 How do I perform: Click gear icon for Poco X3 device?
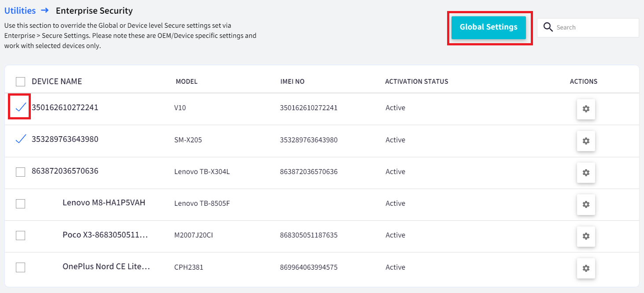coord(586,236)
